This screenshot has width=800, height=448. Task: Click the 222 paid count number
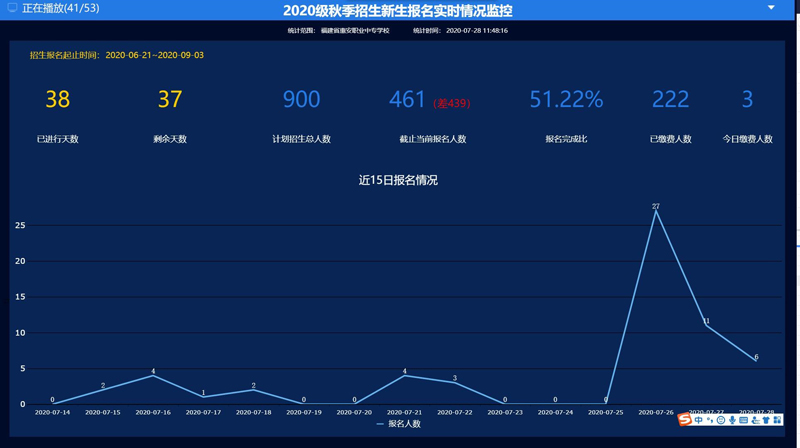(670, 99)
